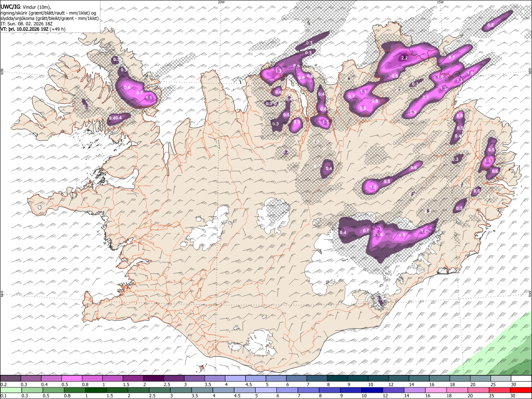
Task: Click the upper legend swatch labeled 0.2
Action: [x=11, y=378]
